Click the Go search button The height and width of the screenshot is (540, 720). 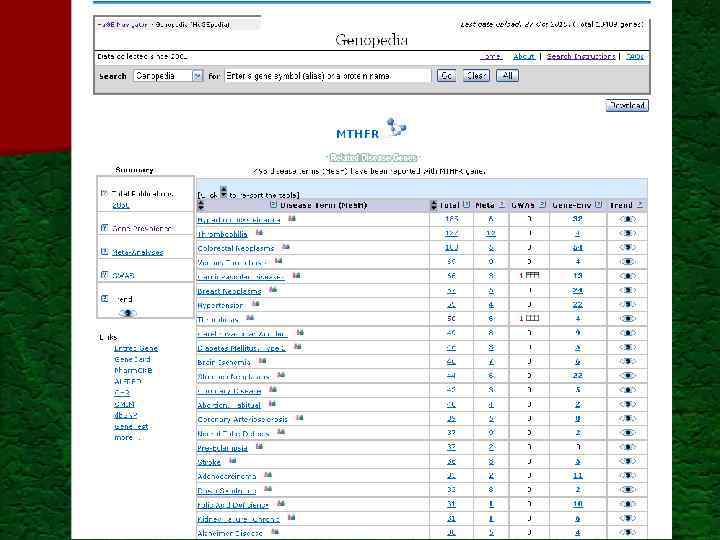(446, 75)
